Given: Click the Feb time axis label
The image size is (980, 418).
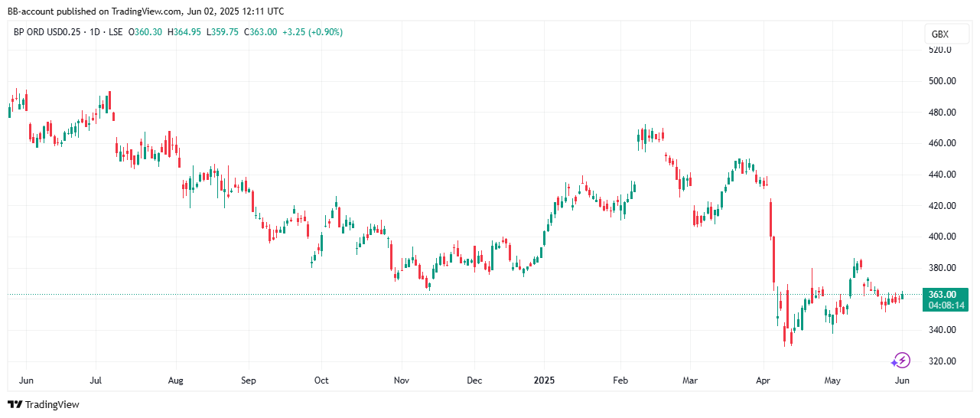Looking at the screenshot, I should tap(620, 380).
